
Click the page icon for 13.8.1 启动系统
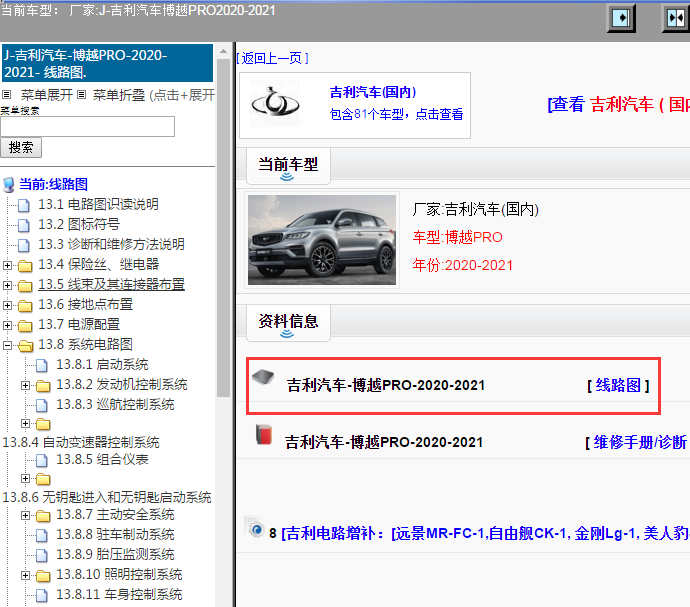click(x=42, y=365)
